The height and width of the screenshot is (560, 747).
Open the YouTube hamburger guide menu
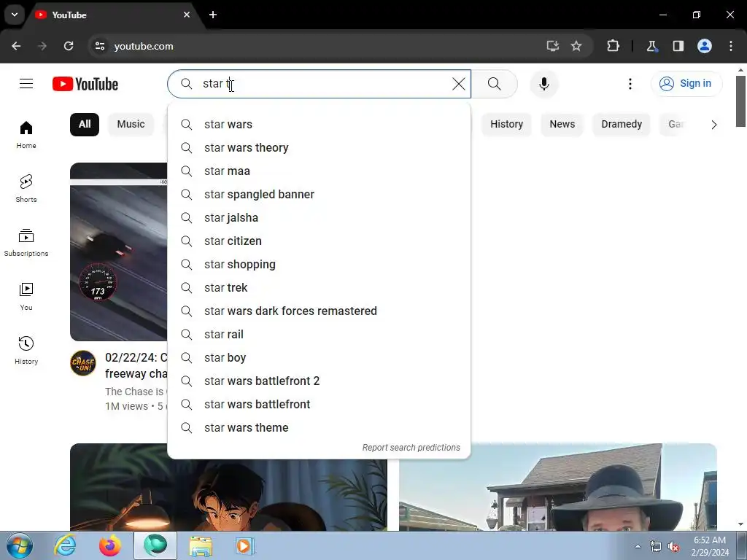(26, 84)
